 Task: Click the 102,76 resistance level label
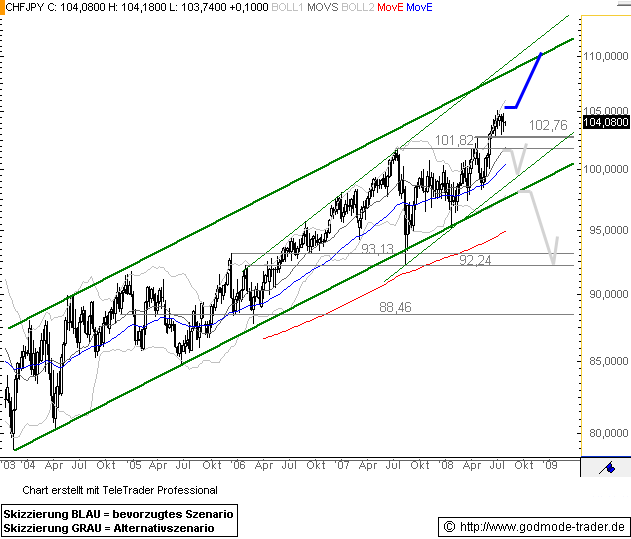[548, 125]
